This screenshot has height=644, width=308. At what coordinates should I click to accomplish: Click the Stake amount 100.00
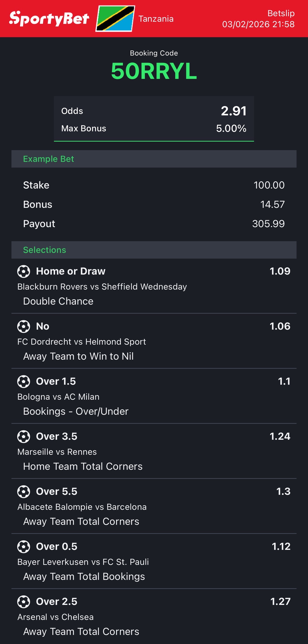[269, 185]
